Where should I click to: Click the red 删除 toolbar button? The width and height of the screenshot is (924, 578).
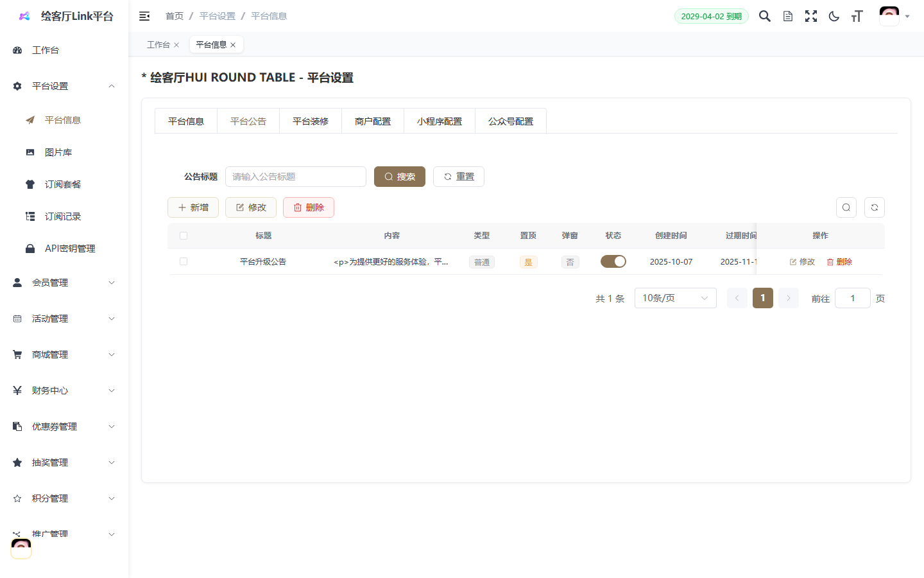point(309,207)
